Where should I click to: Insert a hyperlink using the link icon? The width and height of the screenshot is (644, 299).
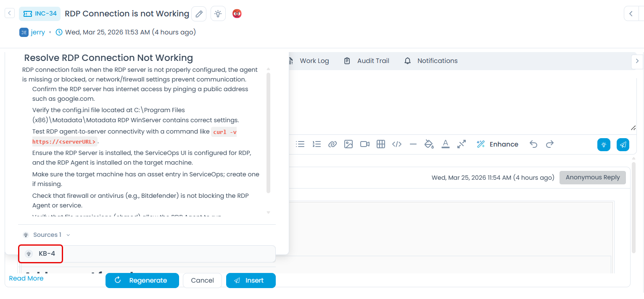[x=333, y=144]
